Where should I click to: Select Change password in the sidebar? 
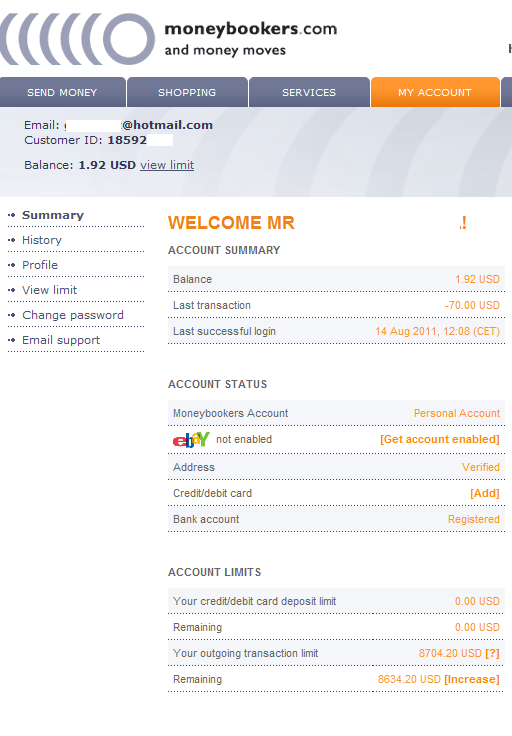73,315
